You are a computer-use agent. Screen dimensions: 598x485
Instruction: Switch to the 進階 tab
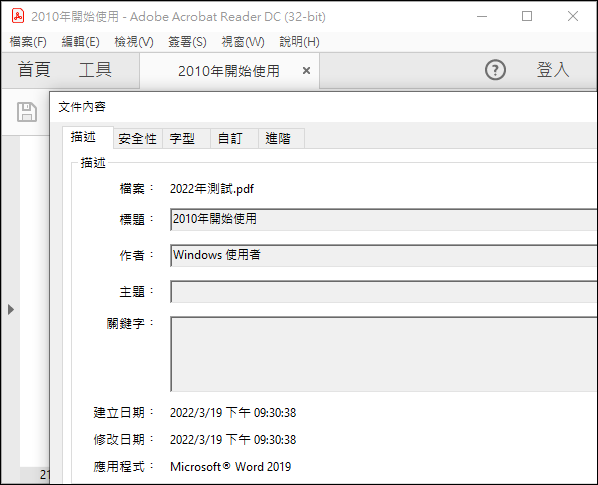[281, 138]
